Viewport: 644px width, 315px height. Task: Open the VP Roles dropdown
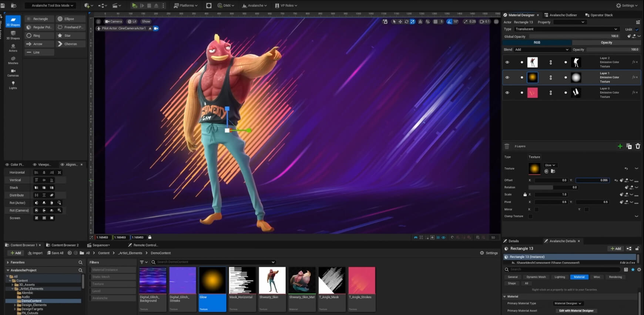(x=286, y=6)
